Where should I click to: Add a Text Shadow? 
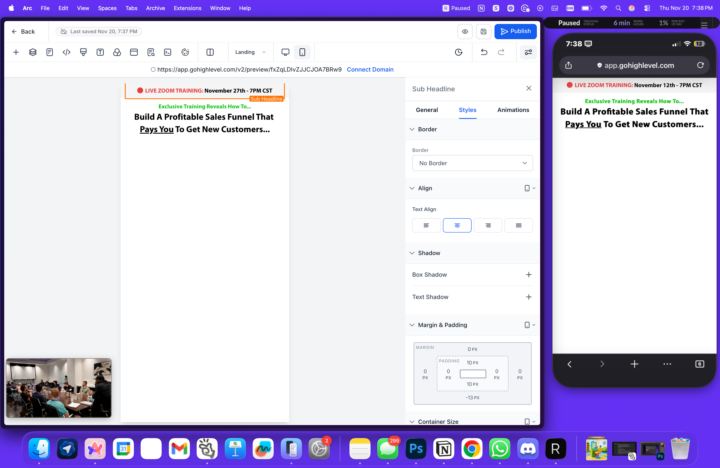pos(529,297)
